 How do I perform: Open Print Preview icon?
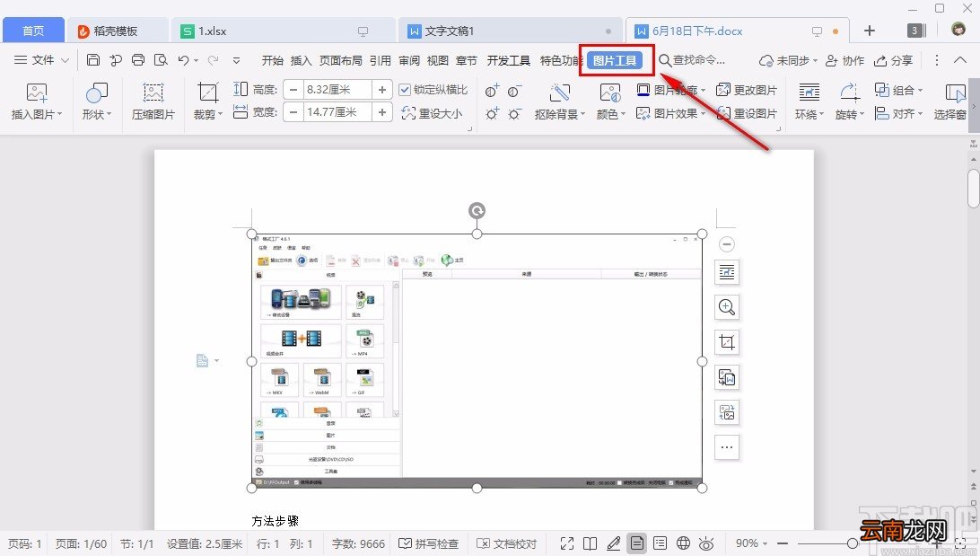(161, 60)
